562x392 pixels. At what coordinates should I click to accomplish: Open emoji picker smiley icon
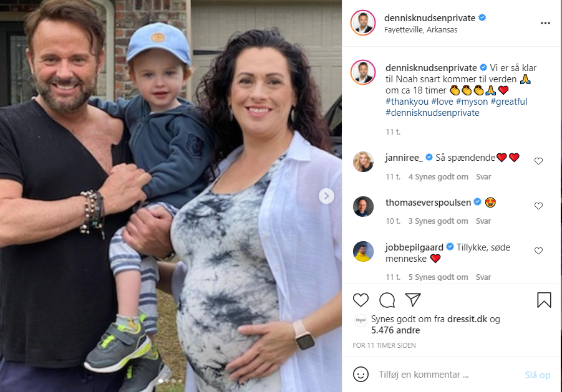[x=361, y=375]
